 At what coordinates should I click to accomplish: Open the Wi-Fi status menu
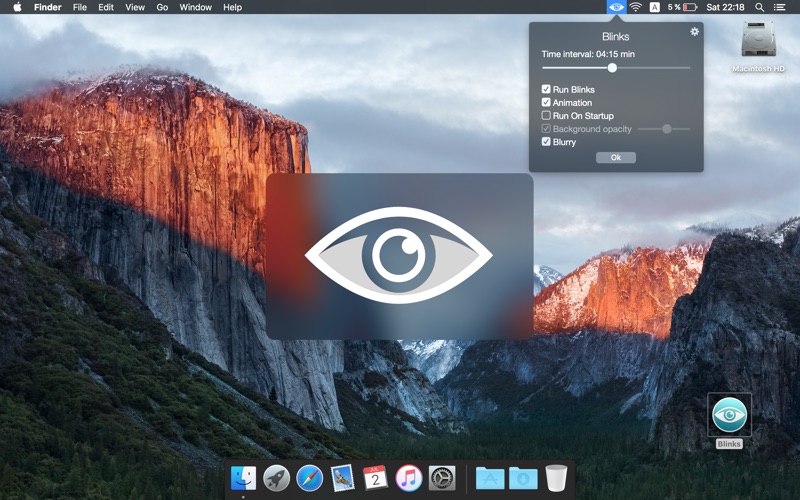point(635,7)
